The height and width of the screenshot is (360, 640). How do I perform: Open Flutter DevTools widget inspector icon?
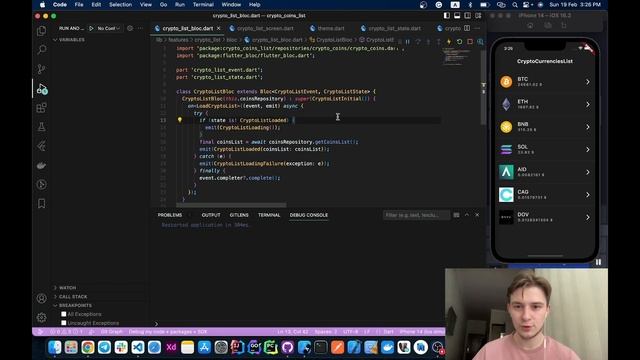480,42
